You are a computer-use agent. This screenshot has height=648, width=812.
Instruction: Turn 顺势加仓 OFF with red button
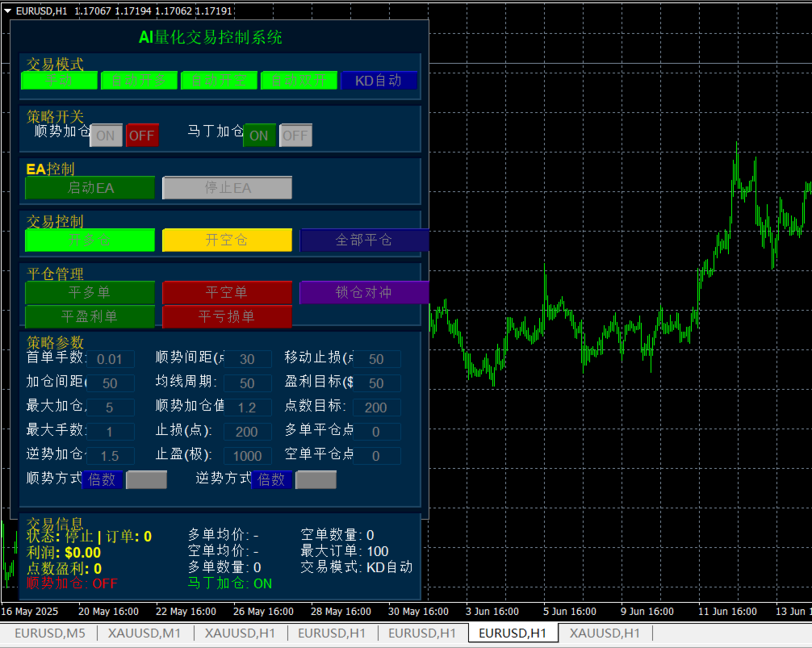click(142, 136)
